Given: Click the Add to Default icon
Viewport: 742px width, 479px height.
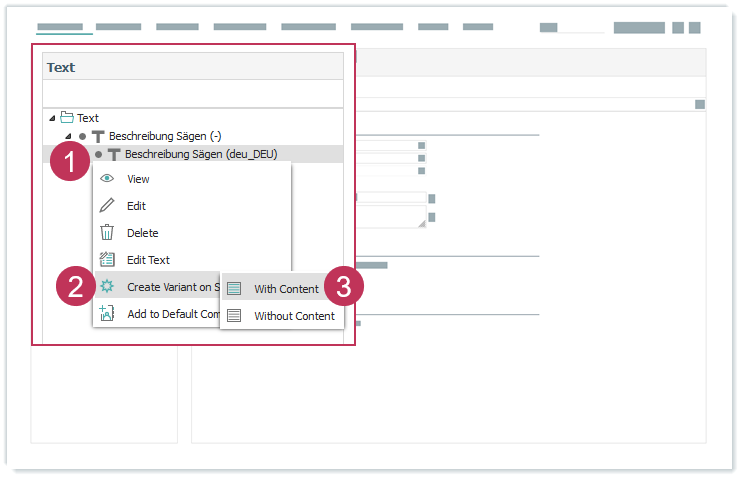Looking at the screenshot, I should click(107, 314).
